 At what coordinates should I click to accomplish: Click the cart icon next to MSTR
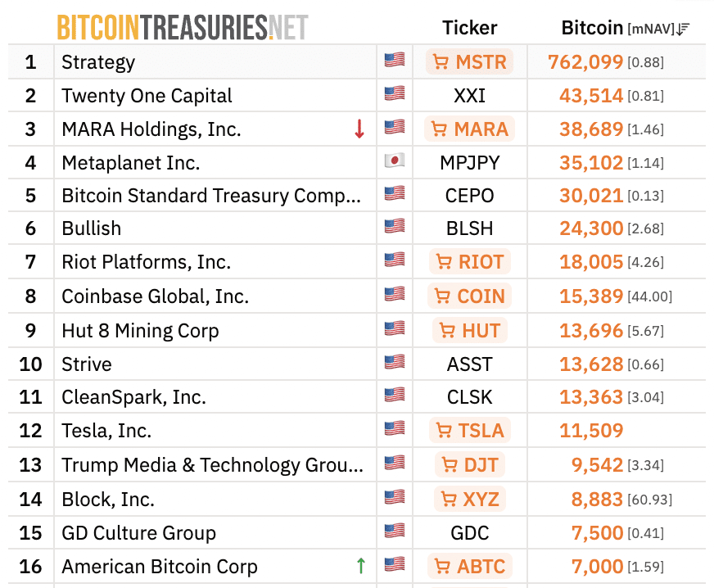pyautogui.click(x=441, y=62)
